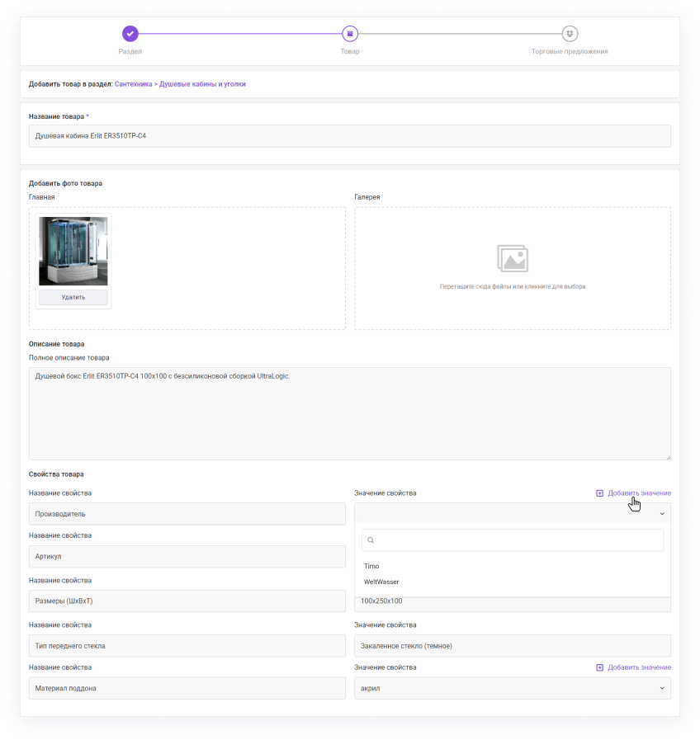This screenshot has width=700, height=740.
Task: Click the Раздел step label
Action: 130,51
